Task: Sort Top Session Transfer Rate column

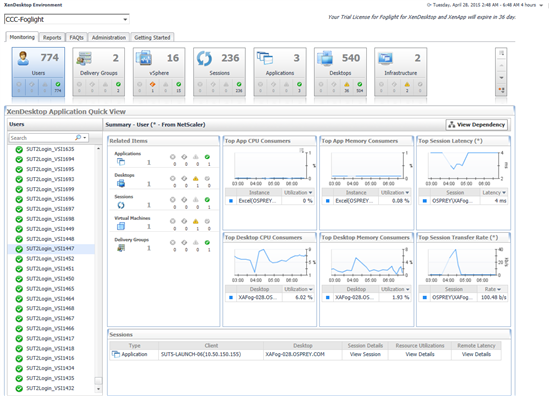Action: (492, 289)
